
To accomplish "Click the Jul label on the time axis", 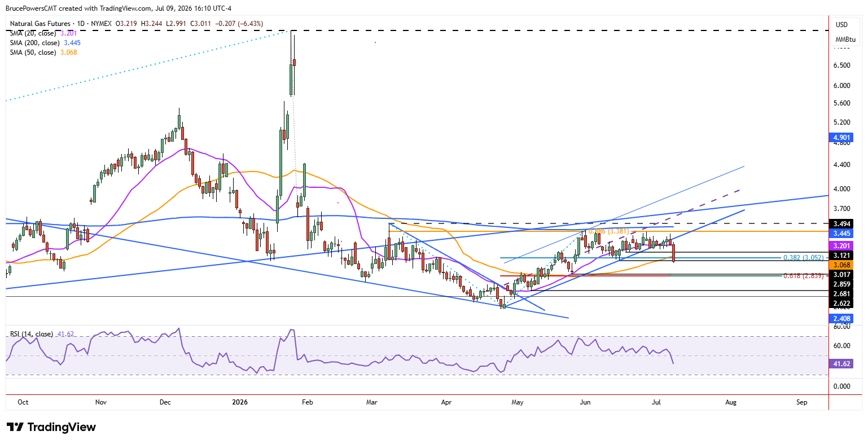I will tap(656, 402).
